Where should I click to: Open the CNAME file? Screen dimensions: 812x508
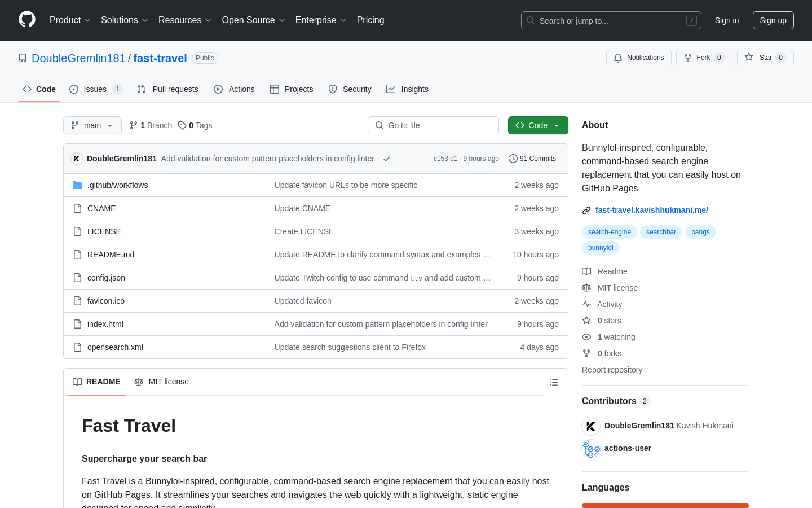coord(101,208)
